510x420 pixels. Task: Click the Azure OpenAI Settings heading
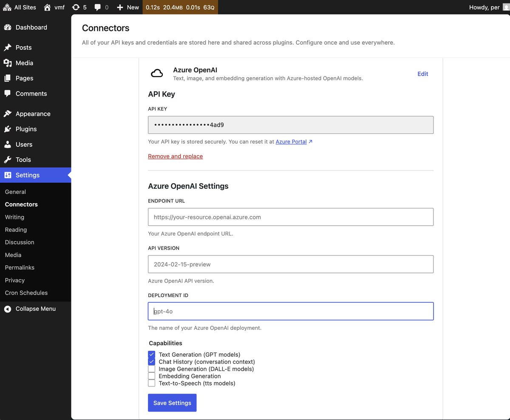188,186
